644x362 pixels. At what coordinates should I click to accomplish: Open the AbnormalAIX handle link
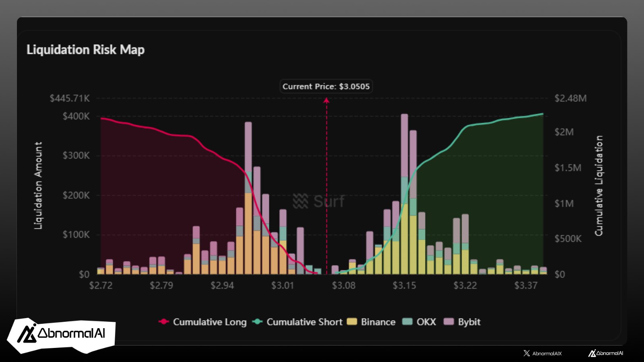547,354
